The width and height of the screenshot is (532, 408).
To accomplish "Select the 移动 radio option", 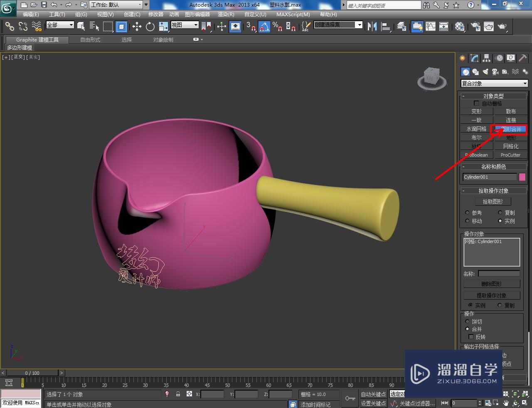I will coord(467,221).
